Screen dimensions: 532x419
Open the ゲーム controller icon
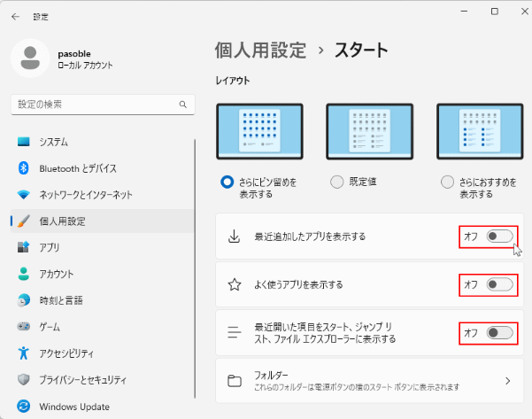pos(24,327)
